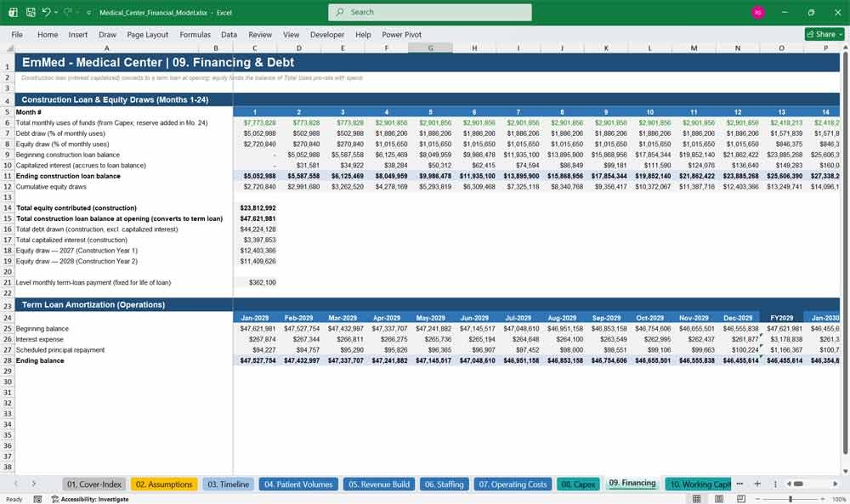This screenshot has width=850, height=504.
Task: Click the Search box
Action: [430, 12]
